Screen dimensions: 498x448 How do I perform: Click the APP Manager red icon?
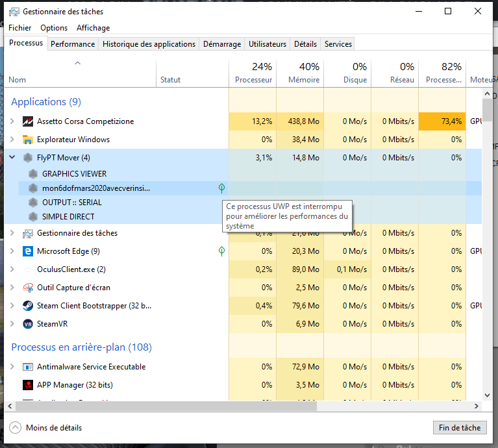(28, 385)
